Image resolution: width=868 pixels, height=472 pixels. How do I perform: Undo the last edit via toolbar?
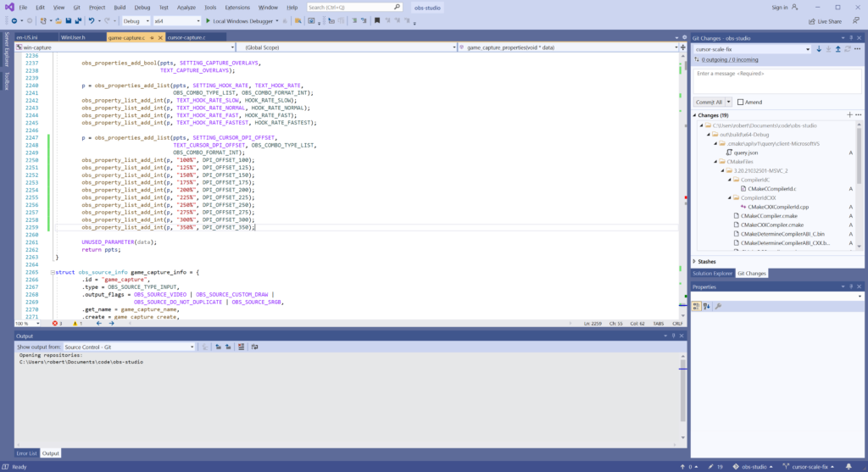tap(92, 21)
